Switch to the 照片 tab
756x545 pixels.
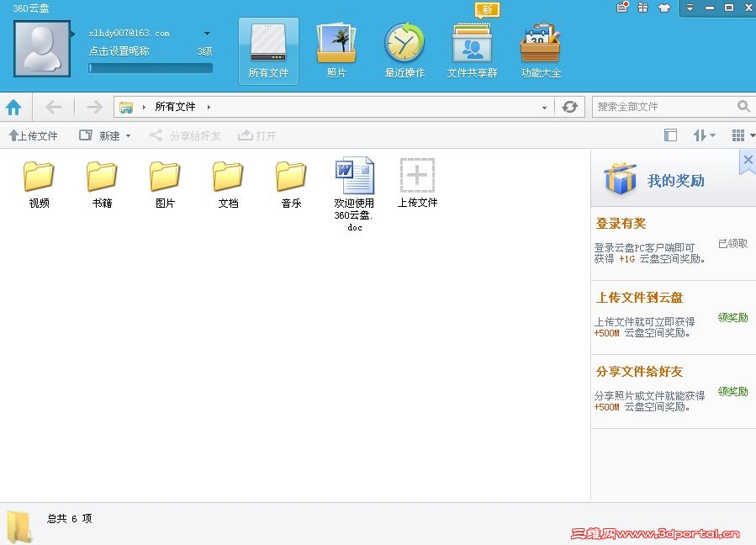coord(336,51)
